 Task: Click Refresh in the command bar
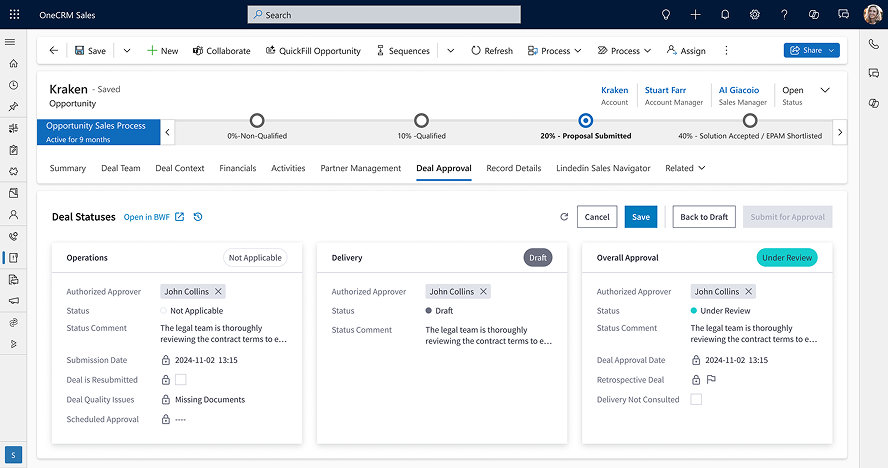(492, 50)
